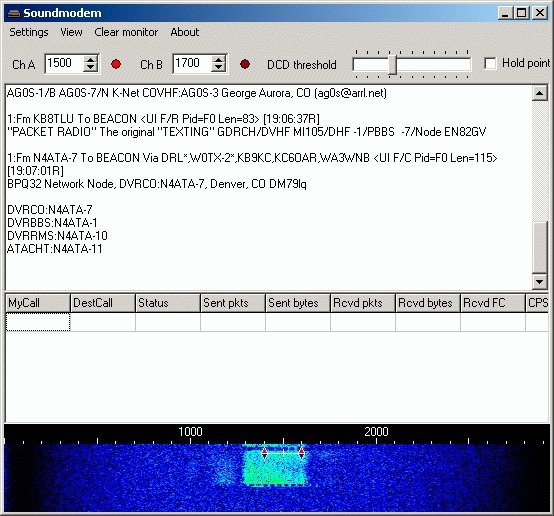The height and width of the screenshot is (516, 554).
Task: Click inside the Ch A frequency field
Action: pos(65,64)
